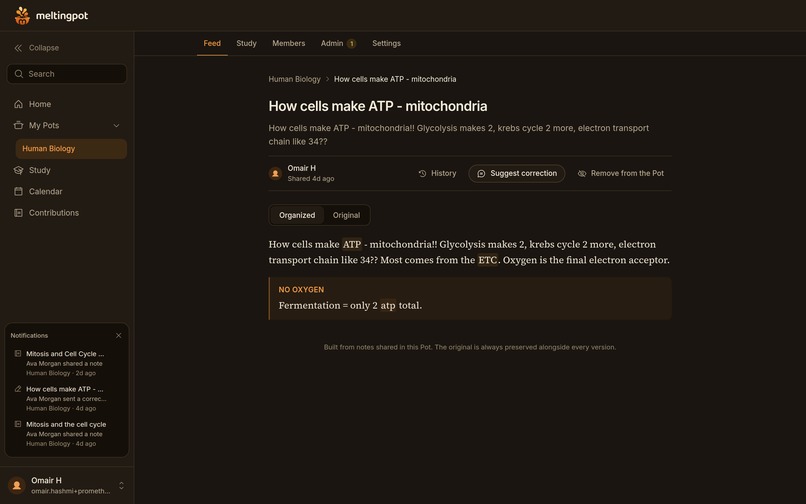Select Human Biology pot in sidebar

click(x=71, y=149)
